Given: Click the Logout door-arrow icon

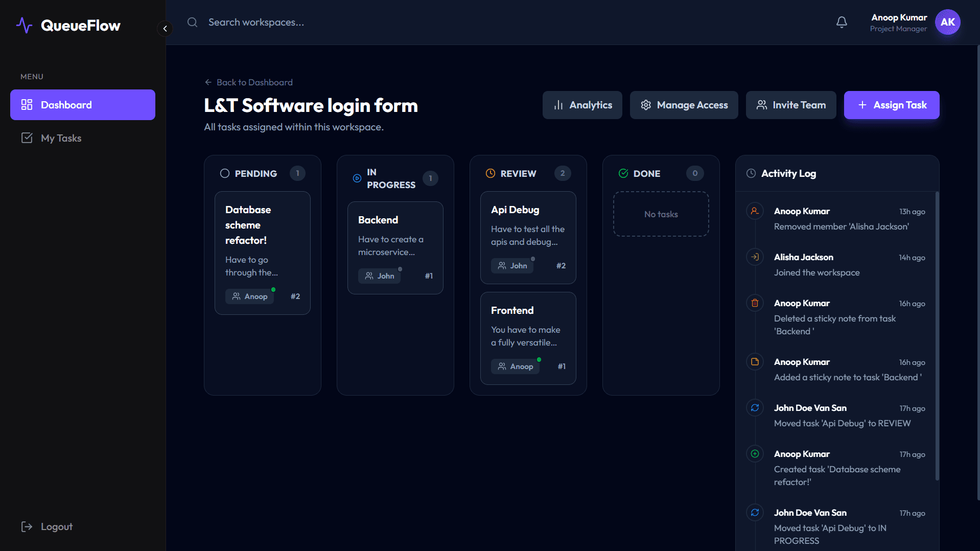Looking at the screenshot, I should pos(27,526).
